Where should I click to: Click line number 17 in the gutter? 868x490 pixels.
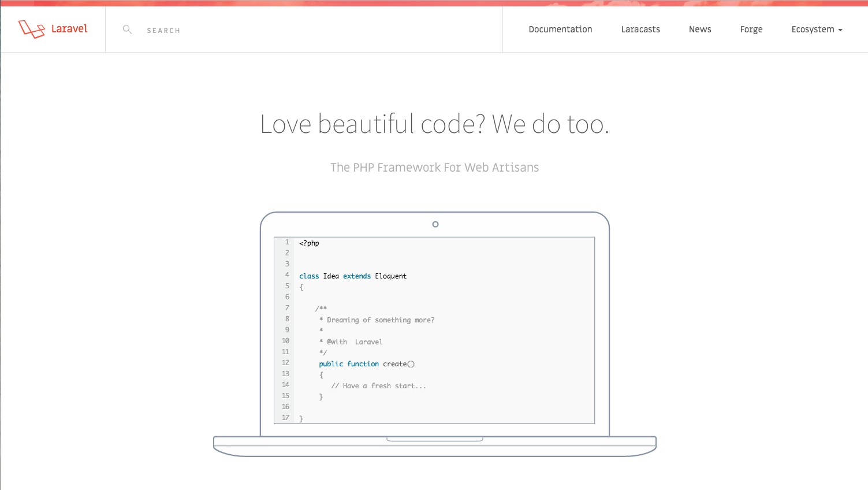coord(285,418)
